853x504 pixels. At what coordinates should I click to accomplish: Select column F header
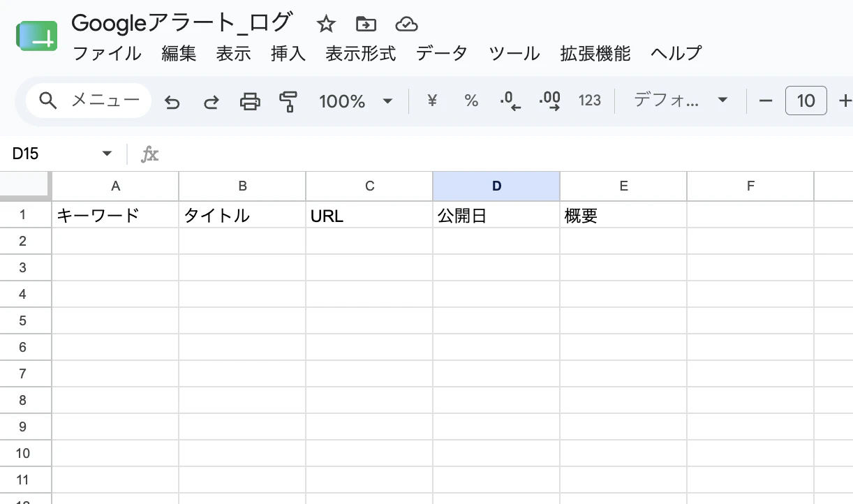(750, 186)
